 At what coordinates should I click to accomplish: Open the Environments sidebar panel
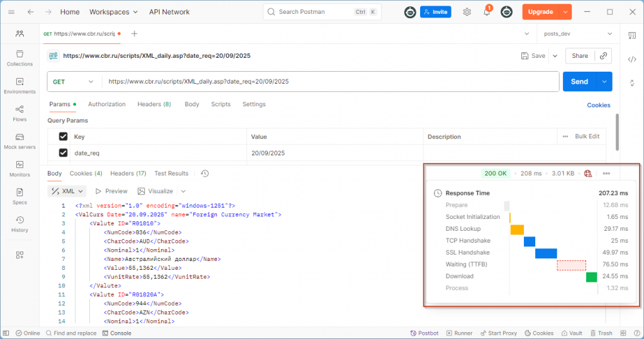coord(19,86)
